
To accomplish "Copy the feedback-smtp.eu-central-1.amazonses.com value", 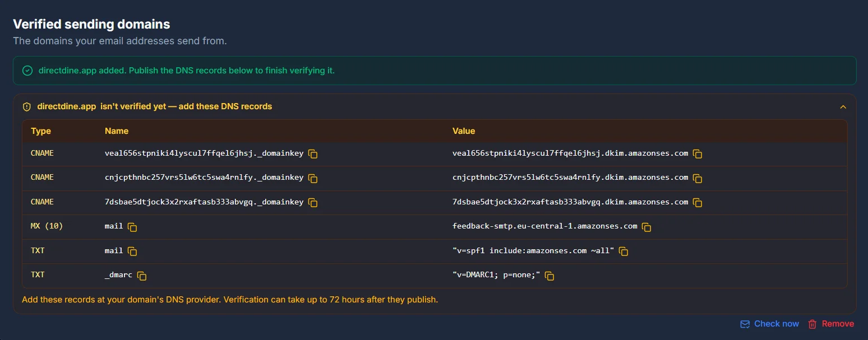I will (x=647, y=227).
